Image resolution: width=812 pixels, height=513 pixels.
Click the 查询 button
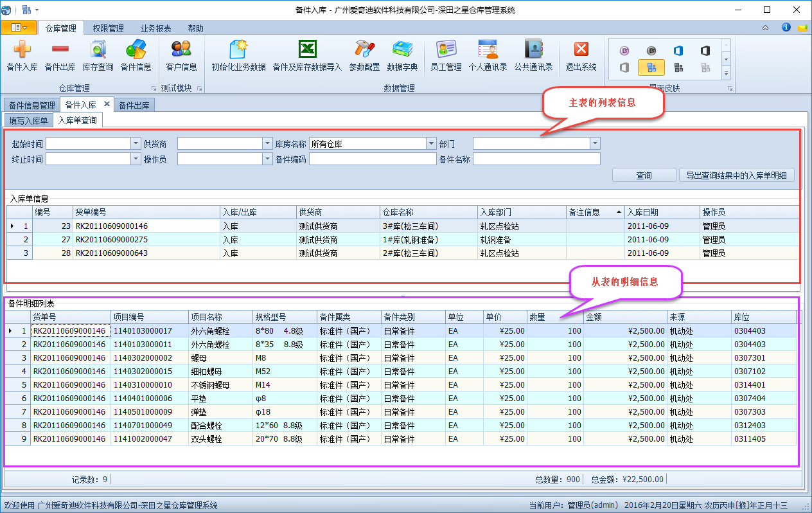[644, 175]
